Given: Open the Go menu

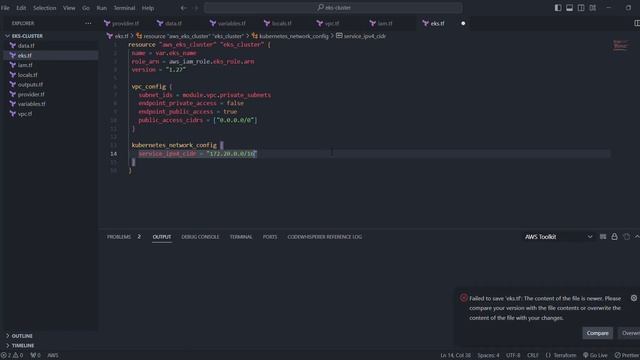Looking at the screenshot, I should 86,8.
